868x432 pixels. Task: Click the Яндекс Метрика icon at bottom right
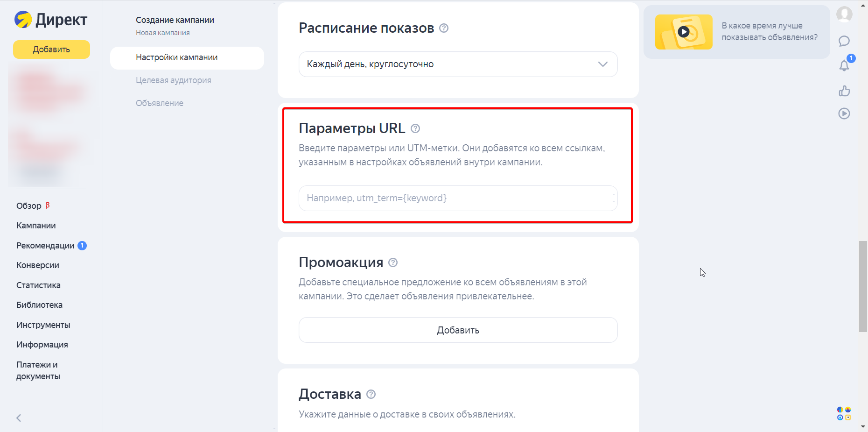click(840, 410)
